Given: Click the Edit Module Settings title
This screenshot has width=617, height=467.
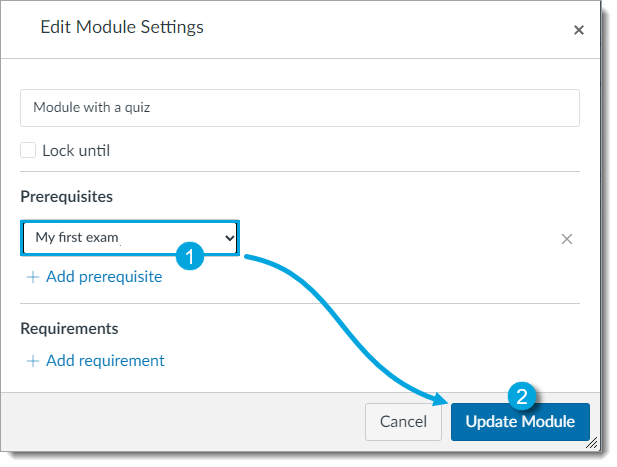Looking at the screenshot, I should (122, 28).
